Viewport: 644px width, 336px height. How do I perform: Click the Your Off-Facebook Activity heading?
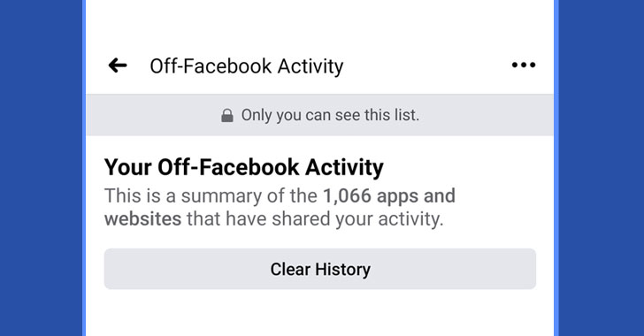coord(243,167)
